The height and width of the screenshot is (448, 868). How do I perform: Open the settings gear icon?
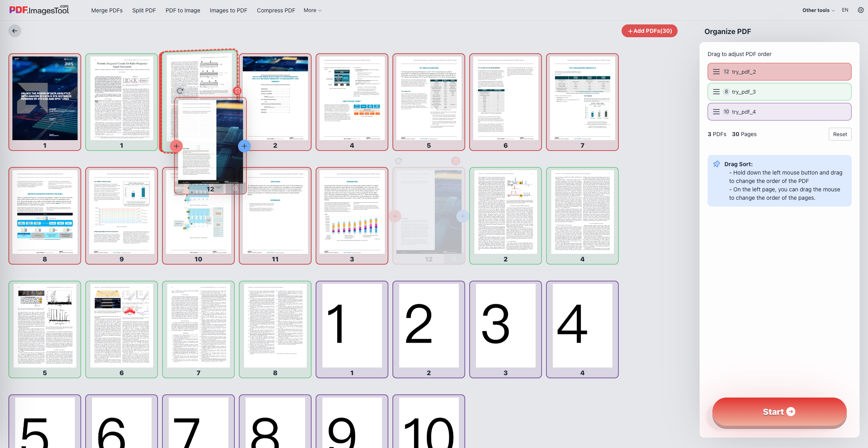point(861,10)
